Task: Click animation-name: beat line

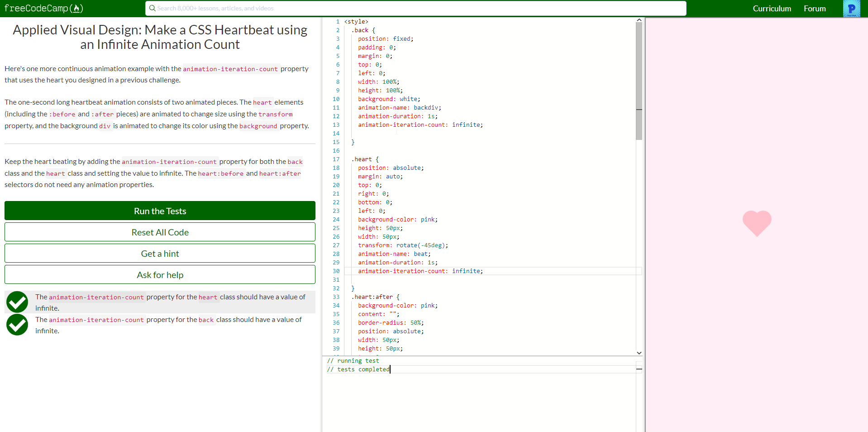Action: 394,254
